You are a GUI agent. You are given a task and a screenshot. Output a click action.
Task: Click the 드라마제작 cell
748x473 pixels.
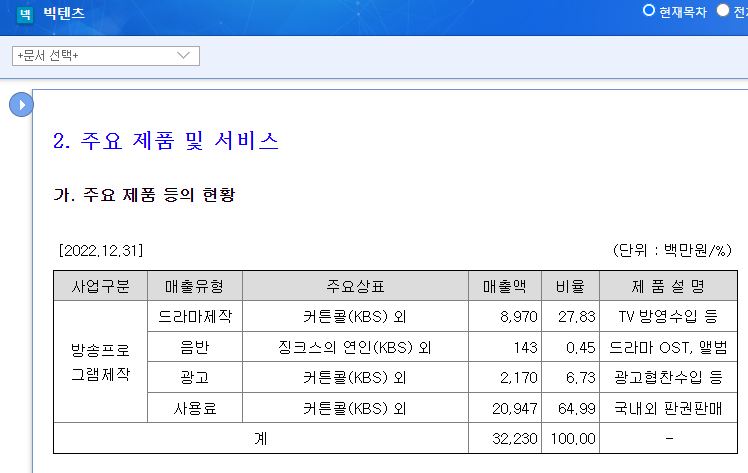click(195, 316)
